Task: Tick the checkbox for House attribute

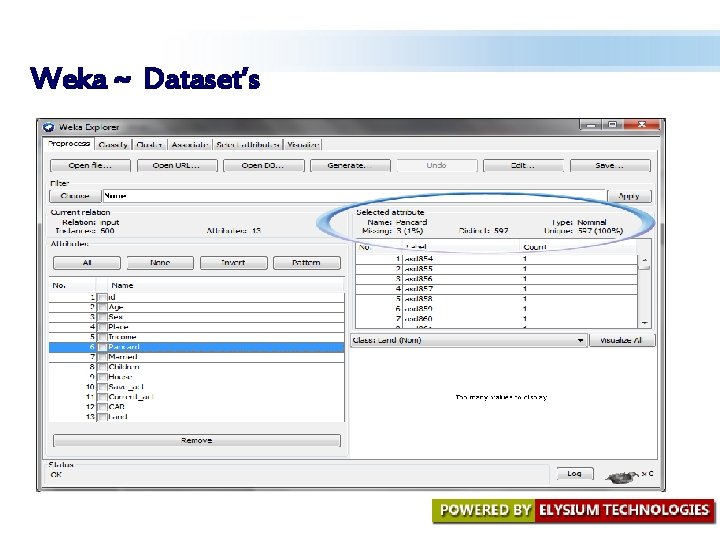Action: [102, 377]
